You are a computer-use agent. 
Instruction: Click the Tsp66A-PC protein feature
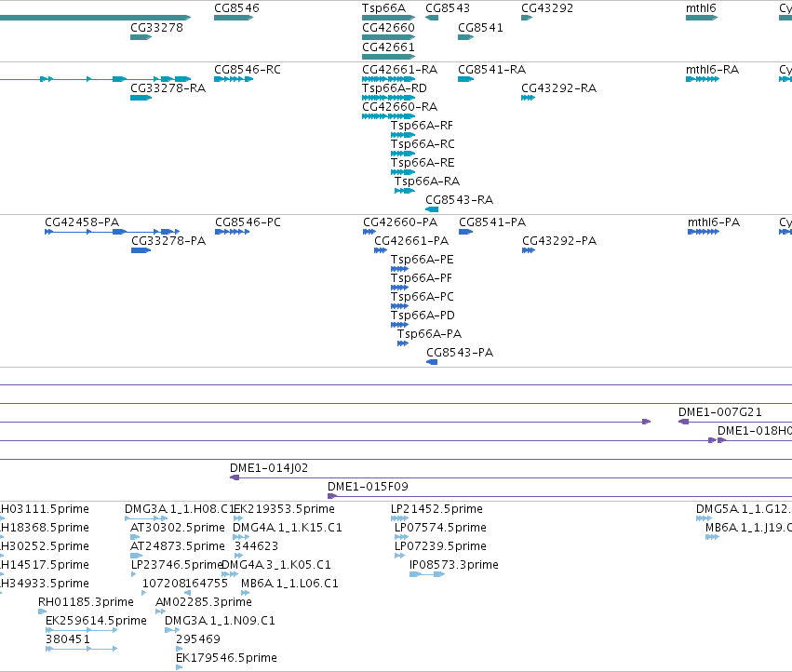(x=399, y=306)
